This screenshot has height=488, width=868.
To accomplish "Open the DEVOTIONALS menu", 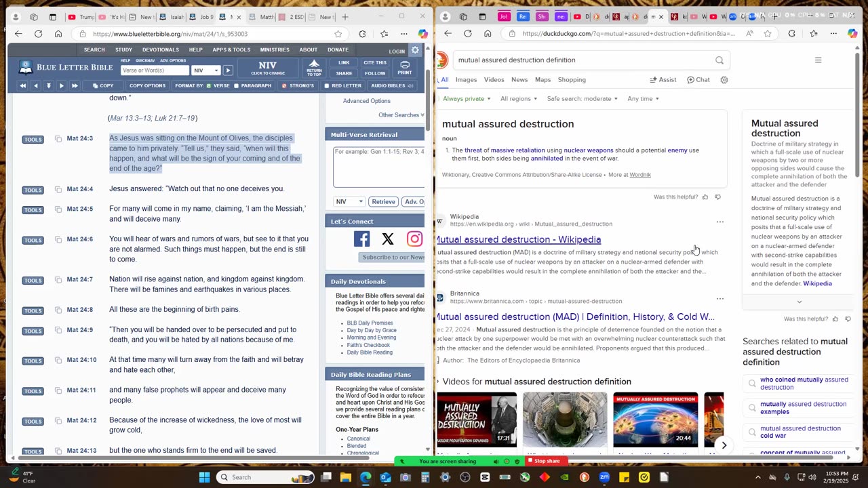I will [x=161, y=49].
